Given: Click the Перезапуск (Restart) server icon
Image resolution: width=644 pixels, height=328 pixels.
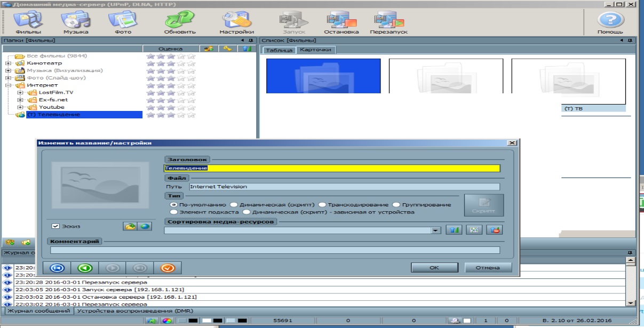Looking at the screenshot, I should (388, 22).
